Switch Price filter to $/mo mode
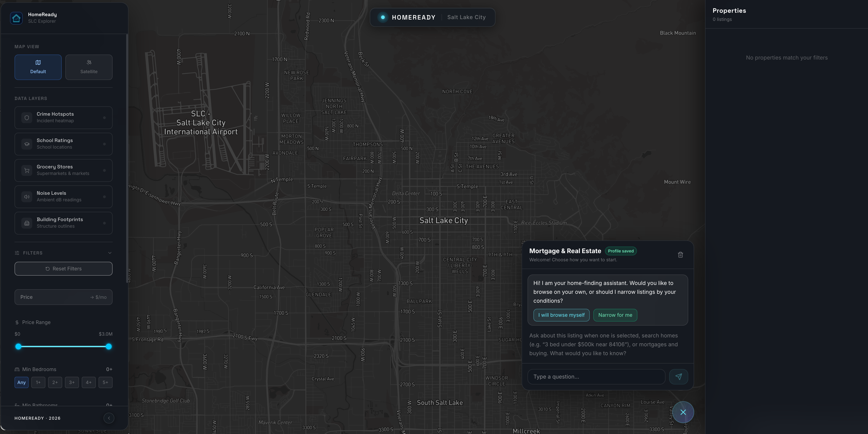 pos(98,297)
